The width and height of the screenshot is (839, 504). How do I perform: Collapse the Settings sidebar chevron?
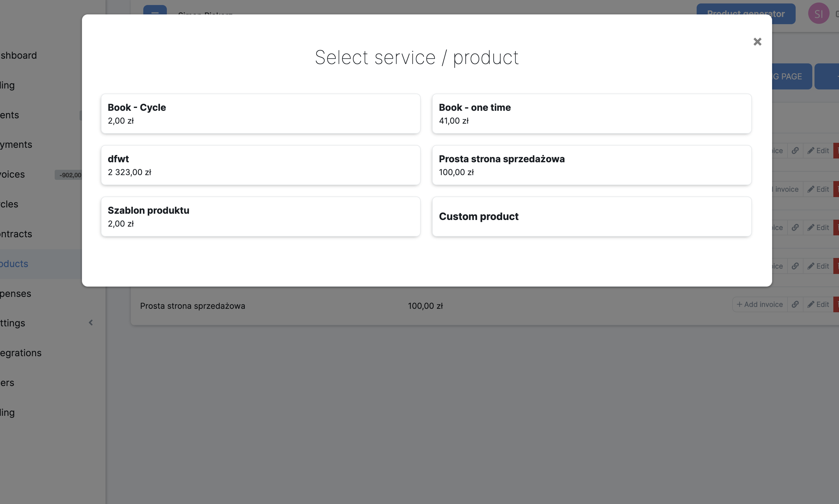point(91,323)
